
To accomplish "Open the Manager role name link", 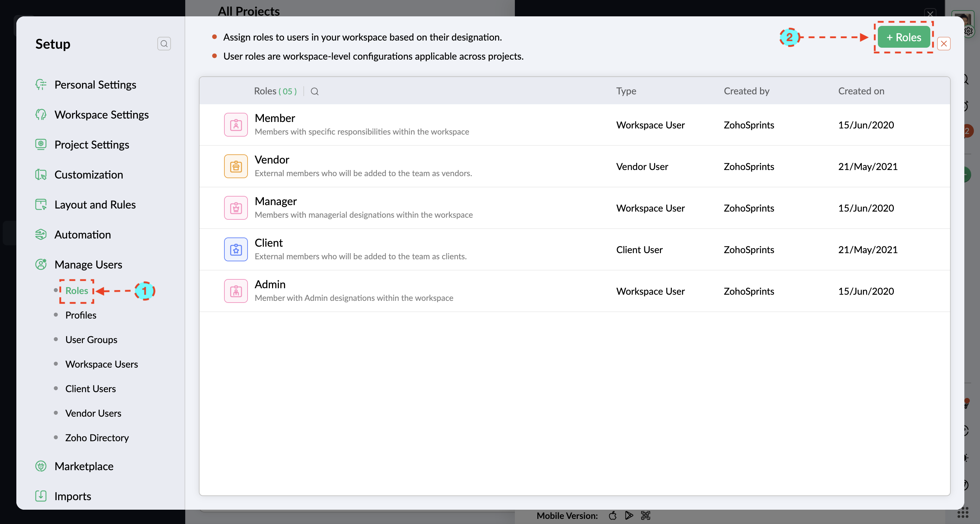I will (275, 201).
